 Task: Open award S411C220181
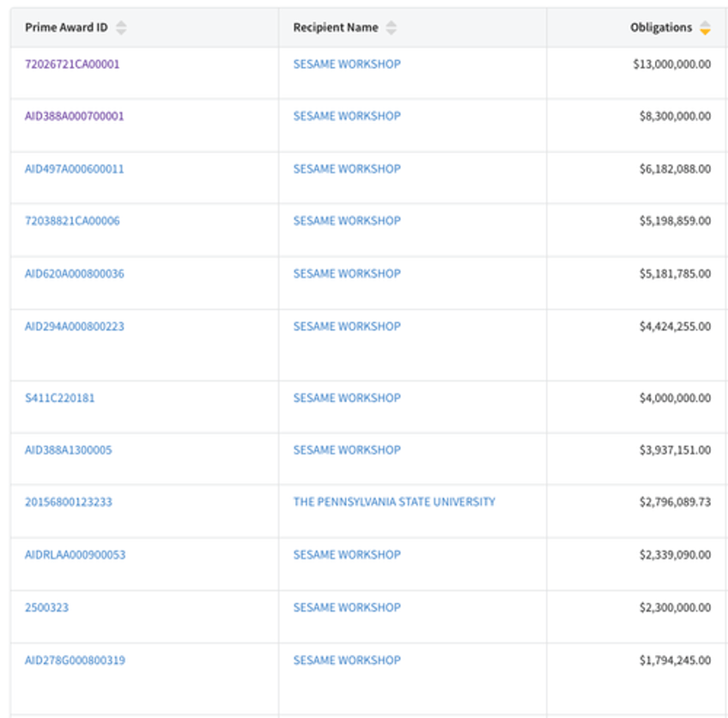tap(61, 399)
